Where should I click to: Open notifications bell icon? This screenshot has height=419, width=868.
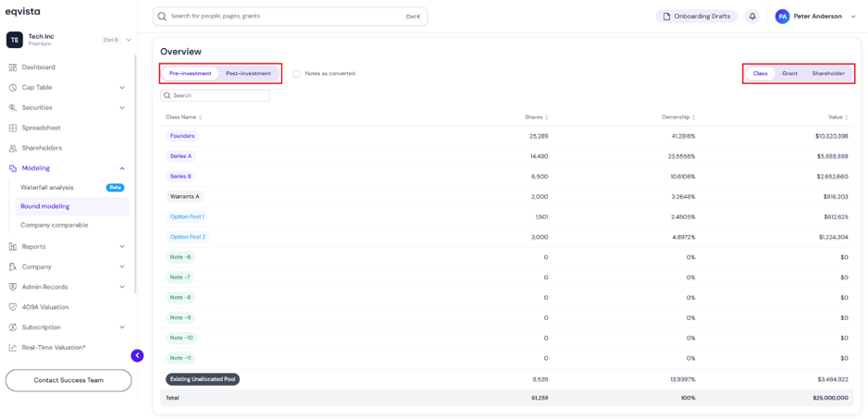click(x=752, y=17)
